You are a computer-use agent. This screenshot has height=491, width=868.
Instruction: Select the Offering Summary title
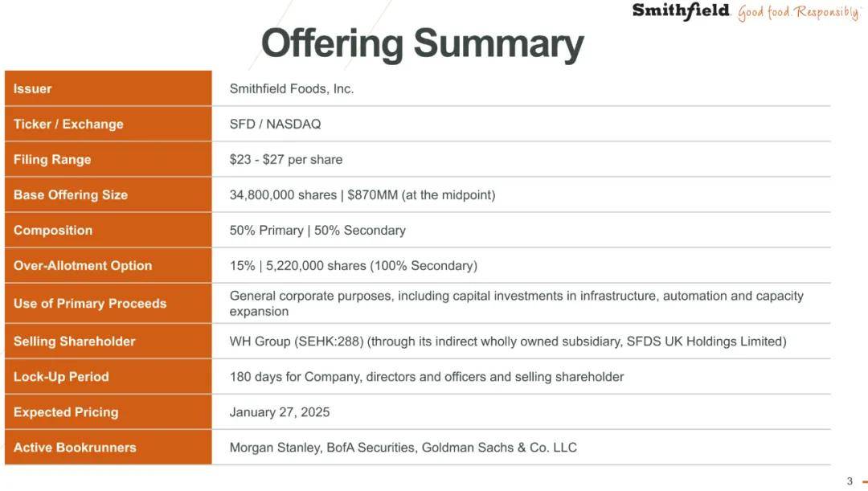tap(423, 43)
